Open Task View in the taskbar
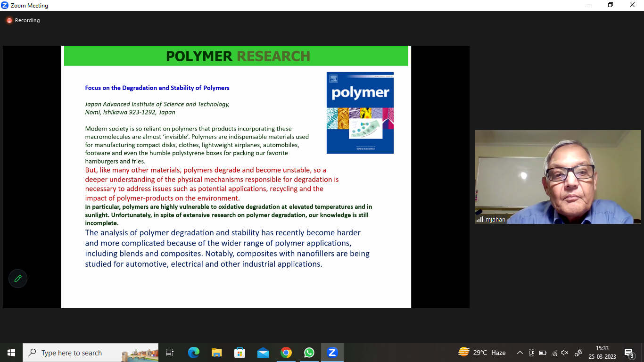 click(x=170, y=353)
